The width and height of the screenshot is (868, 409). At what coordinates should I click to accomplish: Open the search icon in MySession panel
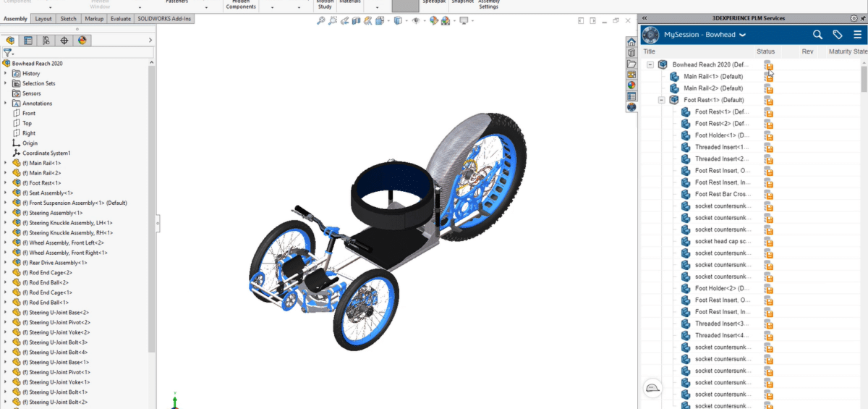(817, 34)
